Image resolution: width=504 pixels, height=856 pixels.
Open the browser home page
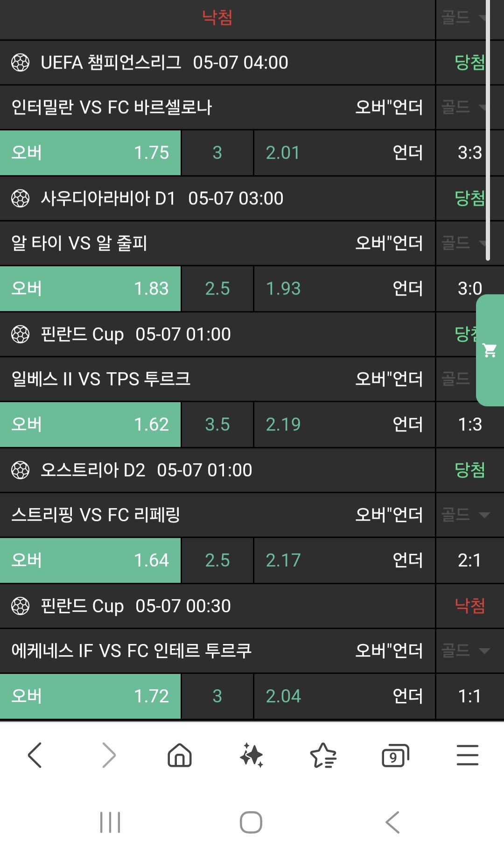pos(180,755)
